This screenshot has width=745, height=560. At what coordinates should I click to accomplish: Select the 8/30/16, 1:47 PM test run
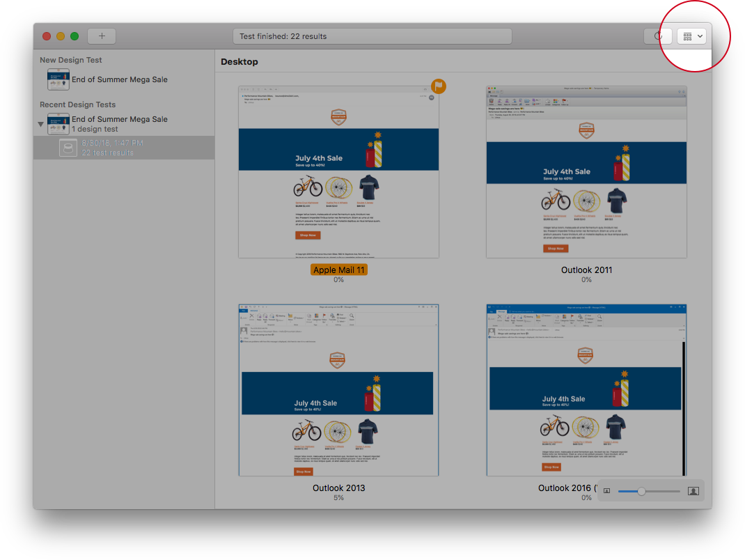tap(124, 148)
